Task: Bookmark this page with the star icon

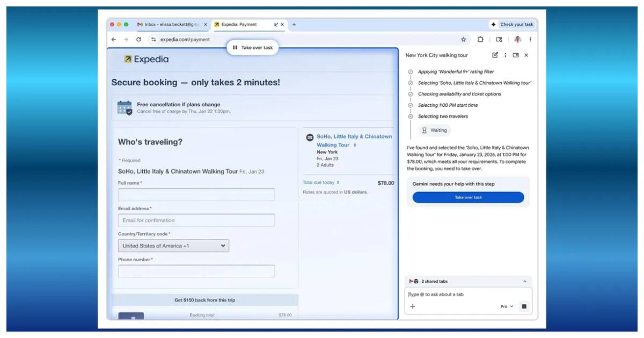Action: (x=464, y=40)
